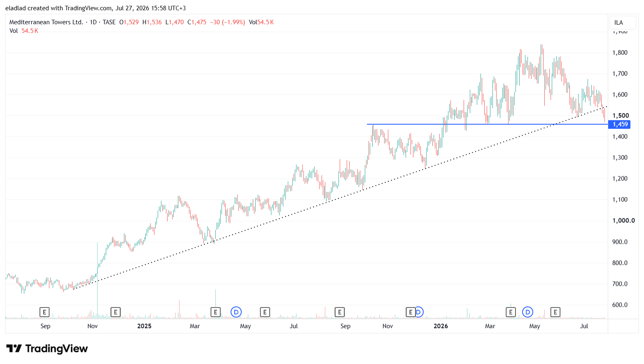Viewport: 644px width, 364px height.
Task: Click the Sep 2024 time axis label
Action: coord(45,326)
